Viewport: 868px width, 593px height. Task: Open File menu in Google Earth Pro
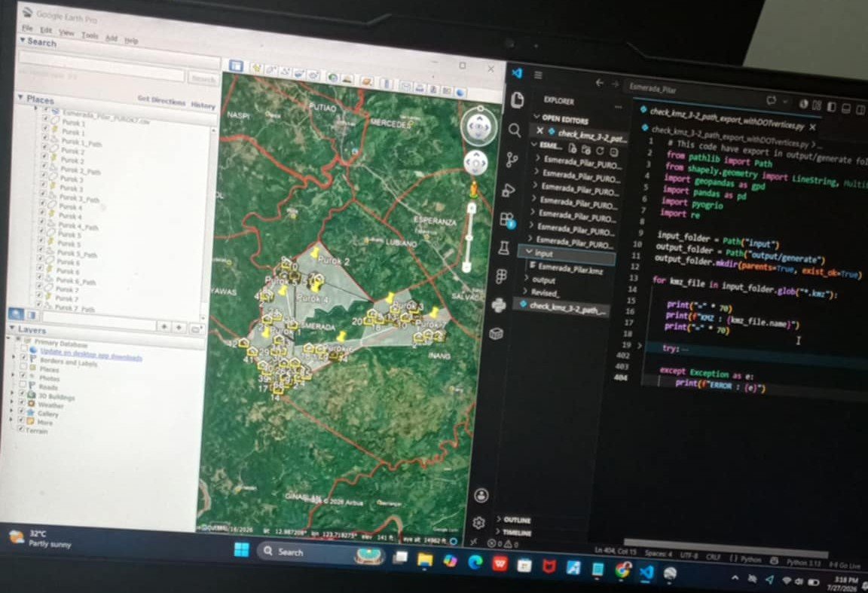(x=27, y=28)
